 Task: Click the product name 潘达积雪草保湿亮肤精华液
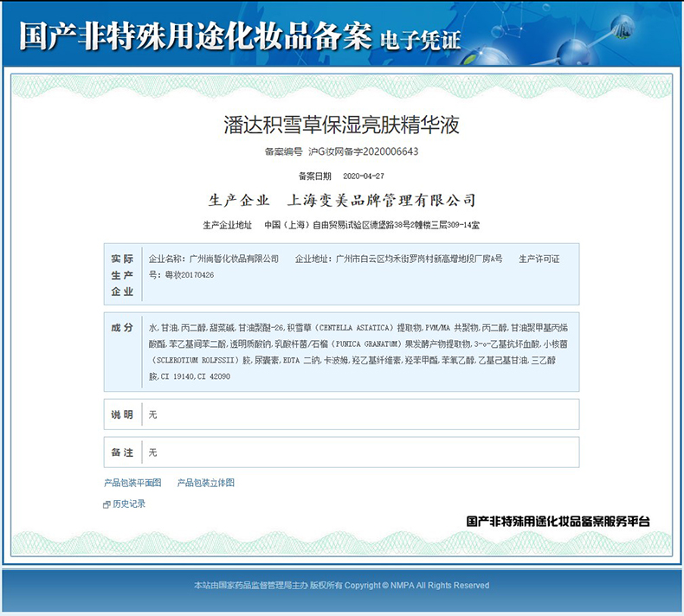pos(341,125)
